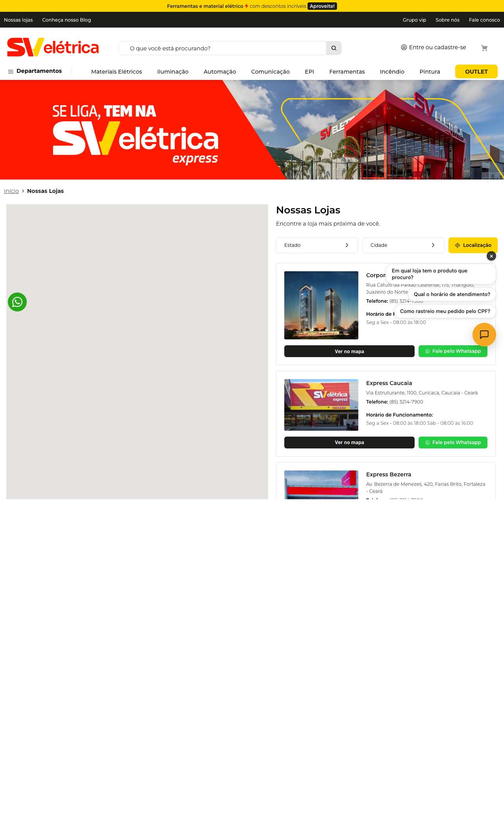Close the chat suggestions popup

point(491,256)
